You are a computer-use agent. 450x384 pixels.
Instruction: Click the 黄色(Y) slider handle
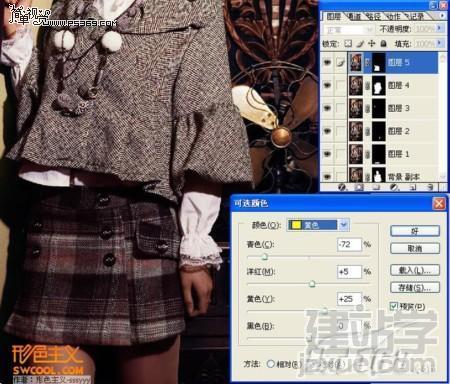(x=324, y=311)
